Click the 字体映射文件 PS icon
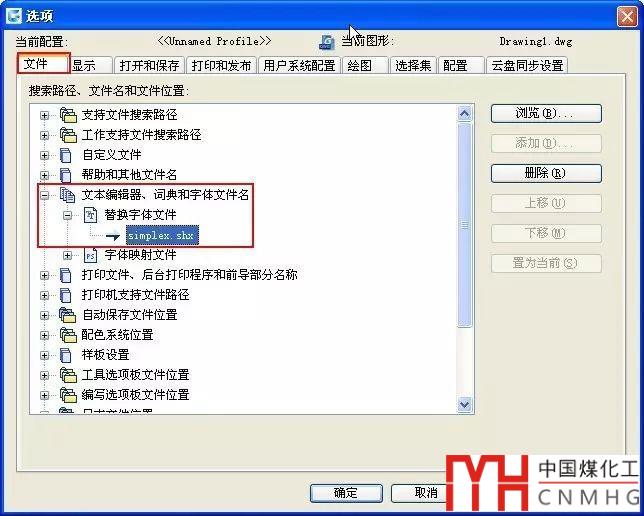 (x=90, y=255)
